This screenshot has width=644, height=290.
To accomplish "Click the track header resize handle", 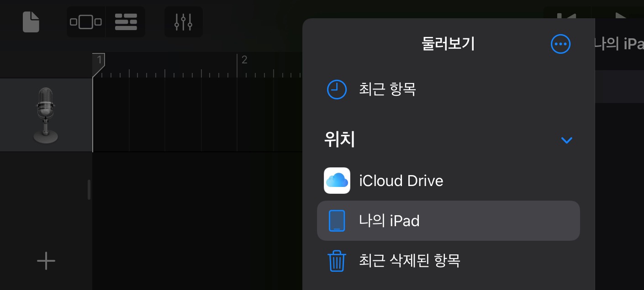I will point(89,190).
